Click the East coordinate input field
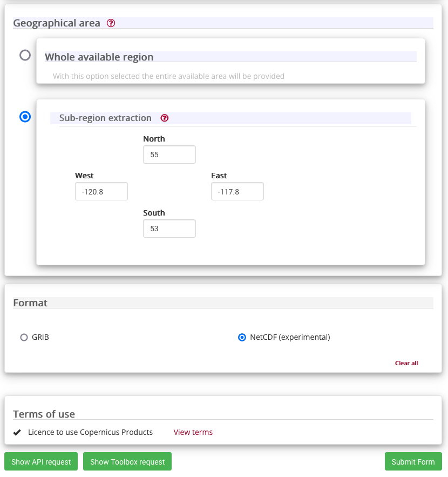The image size is (448, 477). (237, 191)
